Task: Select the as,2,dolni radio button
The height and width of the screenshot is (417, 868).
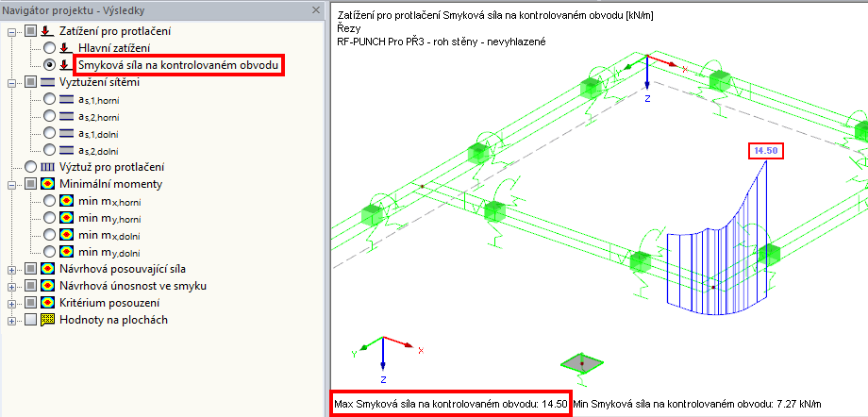Action: 50,149
